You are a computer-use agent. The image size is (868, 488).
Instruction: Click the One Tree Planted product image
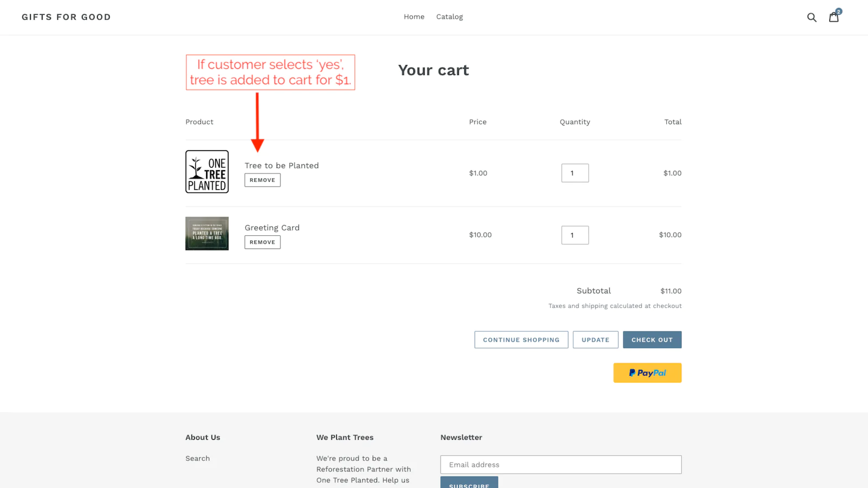(x=207, y=172)
